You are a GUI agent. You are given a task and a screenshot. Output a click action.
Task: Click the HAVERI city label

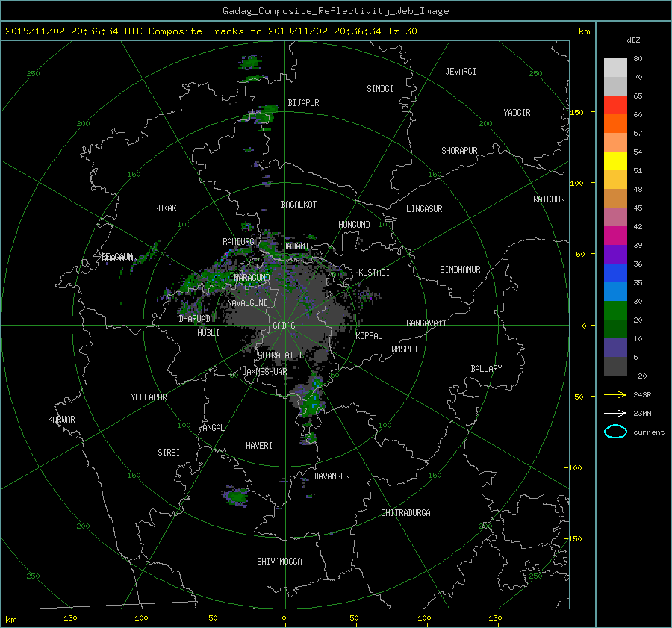tap(259, 446)
